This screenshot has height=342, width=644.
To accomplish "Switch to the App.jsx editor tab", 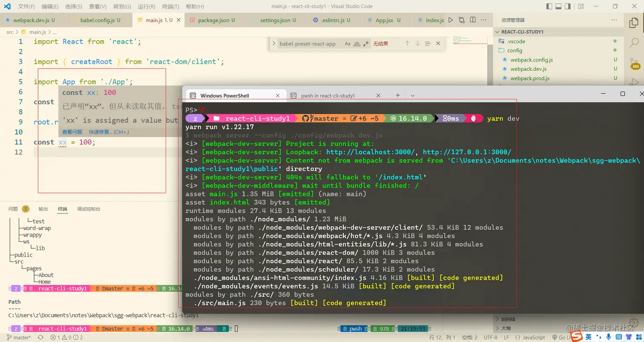I will [387, 20].
